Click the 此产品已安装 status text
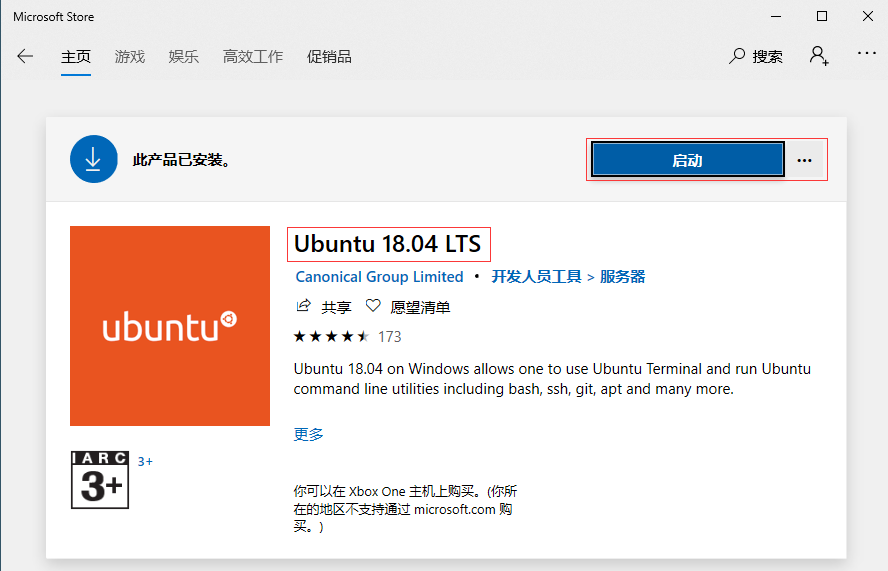This screenshot has height=571, width=888. 181,160
